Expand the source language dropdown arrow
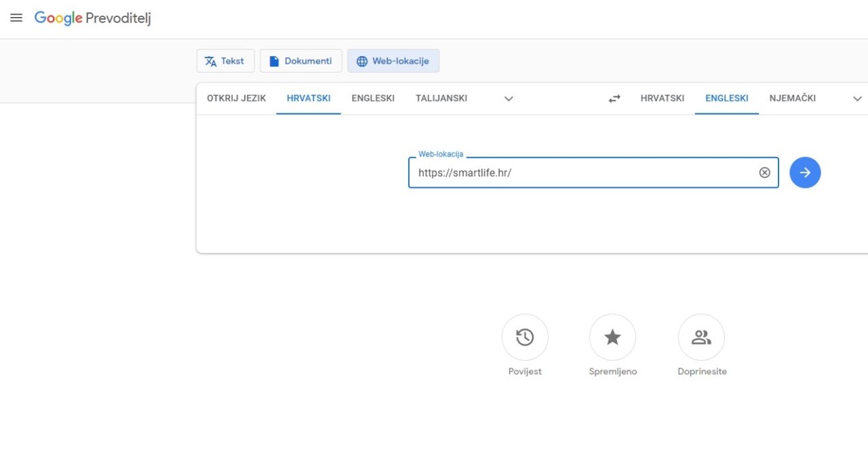 (x=508, y=98)
